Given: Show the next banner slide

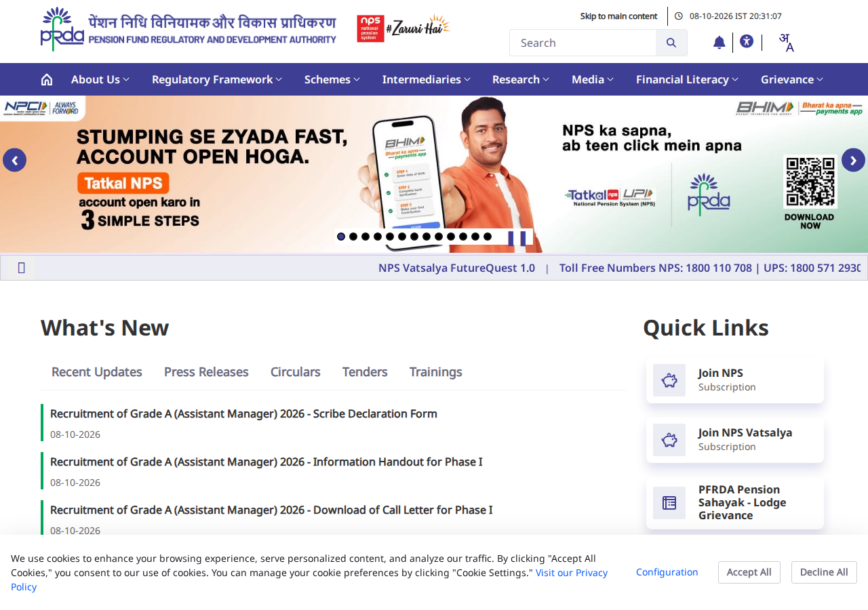Looking at the screenshot, I should point(853,160).
